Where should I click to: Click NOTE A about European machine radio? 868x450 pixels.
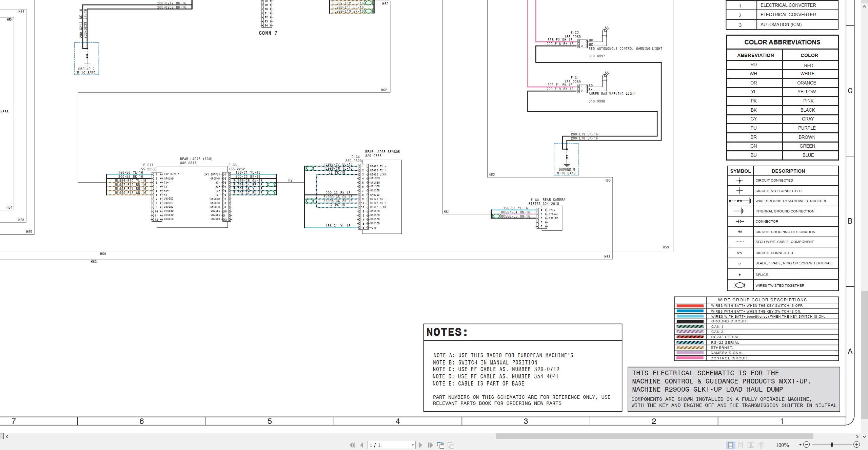503,355
